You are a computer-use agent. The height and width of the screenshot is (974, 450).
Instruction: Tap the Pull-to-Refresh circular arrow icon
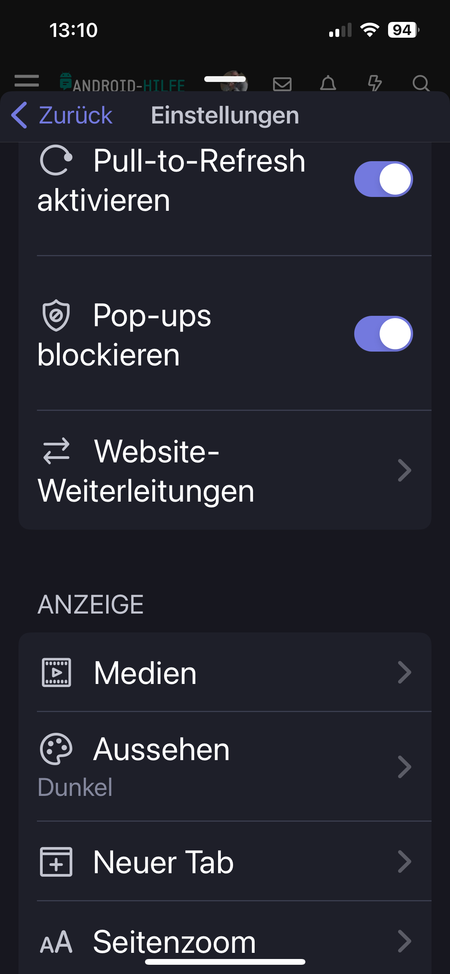pyautogui.click(x=56, y=162)
